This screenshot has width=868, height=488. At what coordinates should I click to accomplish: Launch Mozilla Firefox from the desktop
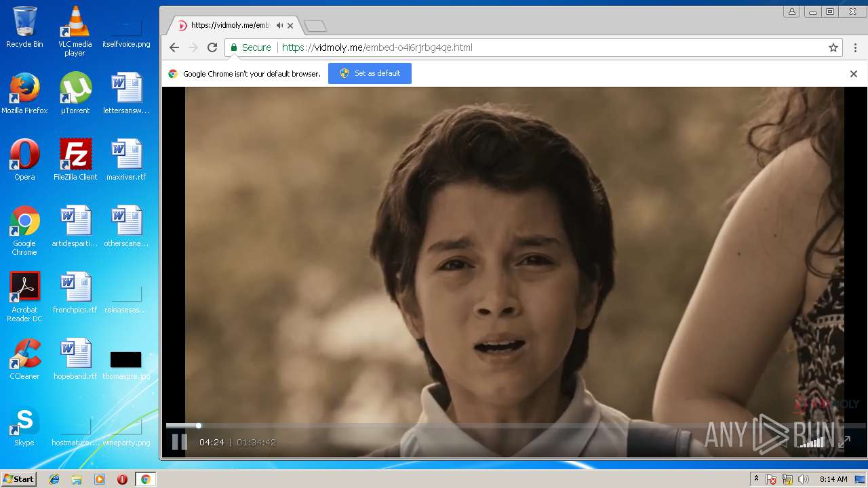24,94
